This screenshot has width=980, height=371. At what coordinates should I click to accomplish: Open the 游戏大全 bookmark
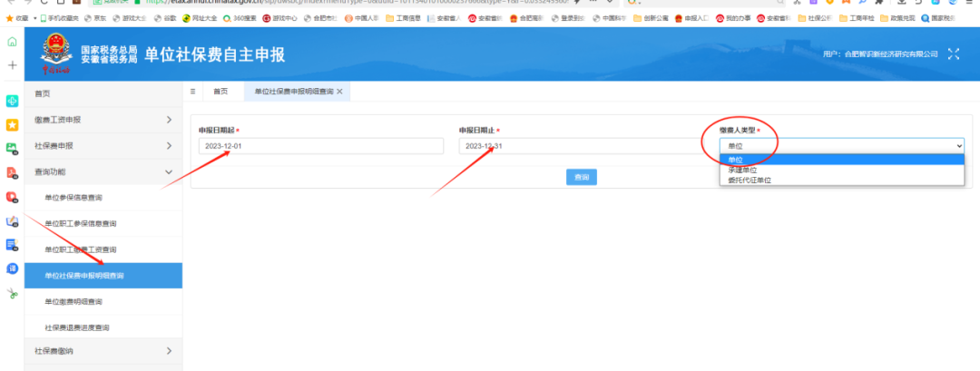pyautogui.click(x=130, y=18)
